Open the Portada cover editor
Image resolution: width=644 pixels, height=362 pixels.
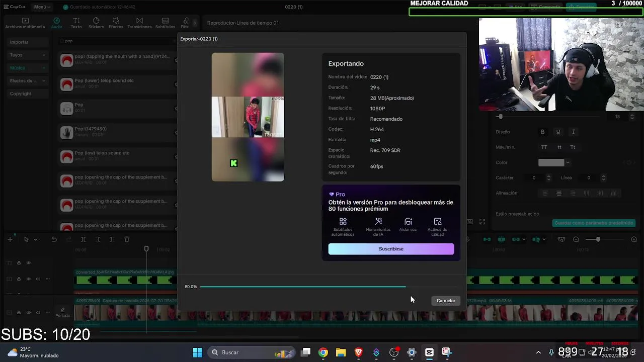coord(62,313)
